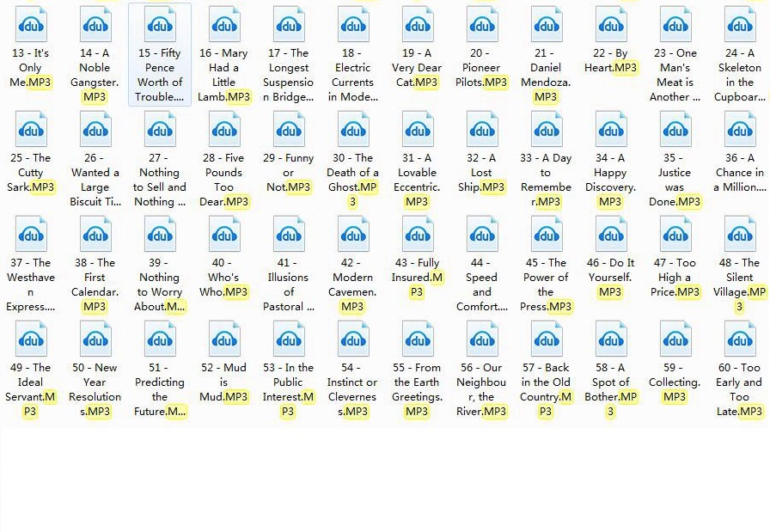
Task: Choose 32 - A Lost Ship.MP3 file
Action: coord(481,130)
